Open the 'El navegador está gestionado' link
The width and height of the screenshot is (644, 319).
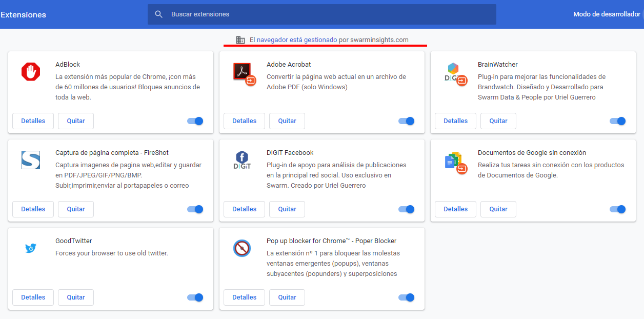pos(293,39)
